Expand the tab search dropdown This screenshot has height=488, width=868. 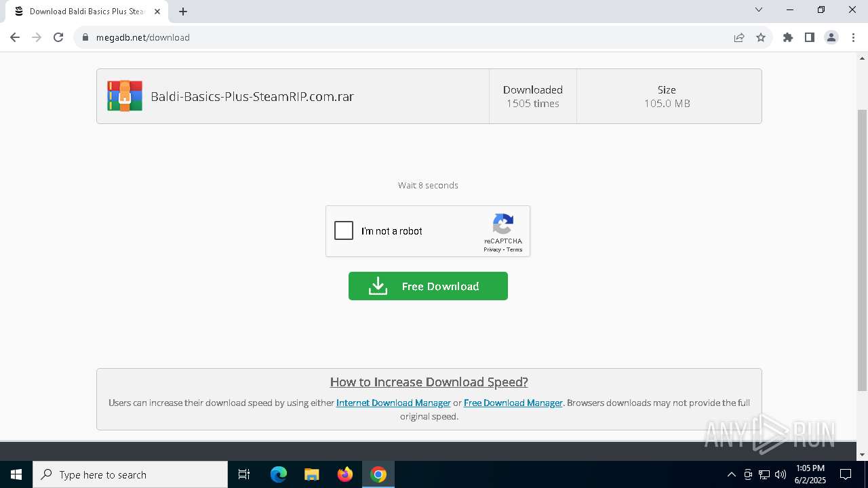click(x=759, y=9)
